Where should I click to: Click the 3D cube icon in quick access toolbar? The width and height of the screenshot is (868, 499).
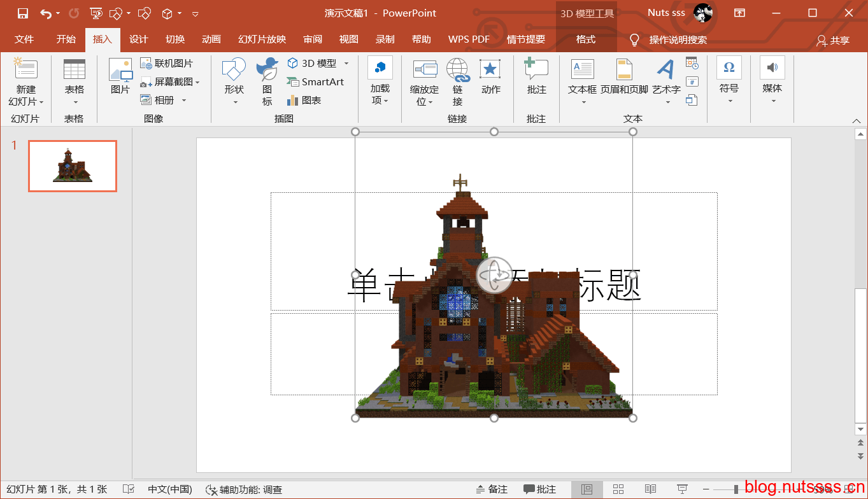tap(167, 13)
